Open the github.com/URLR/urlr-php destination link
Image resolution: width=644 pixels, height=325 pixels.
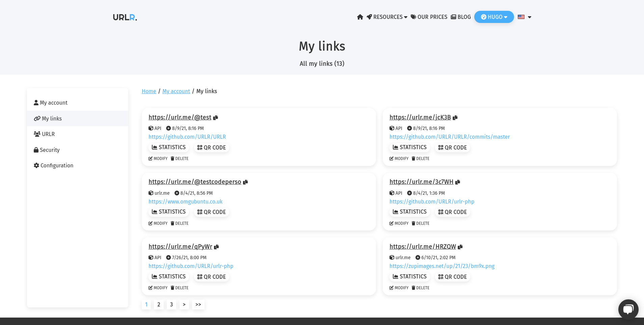point(432,201)
